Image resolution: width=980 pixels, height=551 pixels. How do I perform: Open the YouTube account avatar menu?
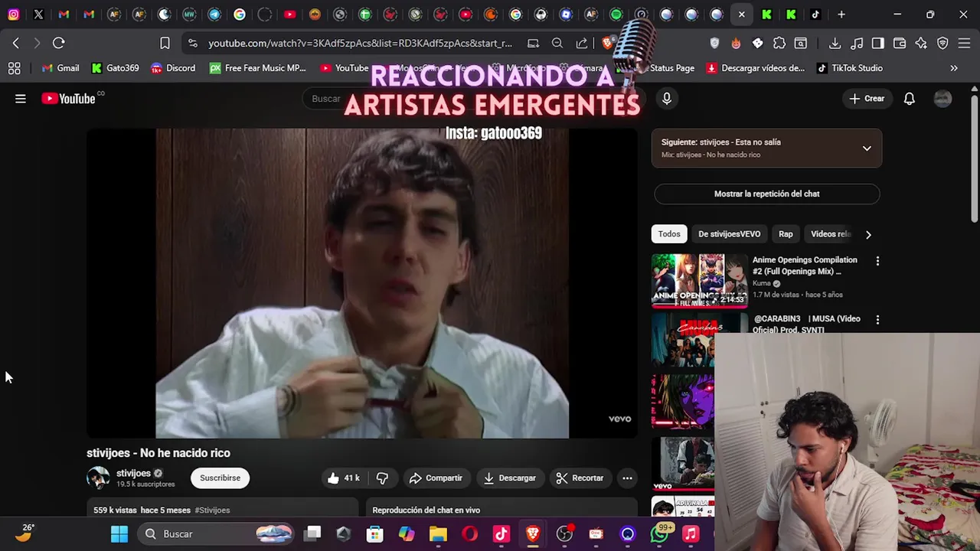[x=942, y=99]
